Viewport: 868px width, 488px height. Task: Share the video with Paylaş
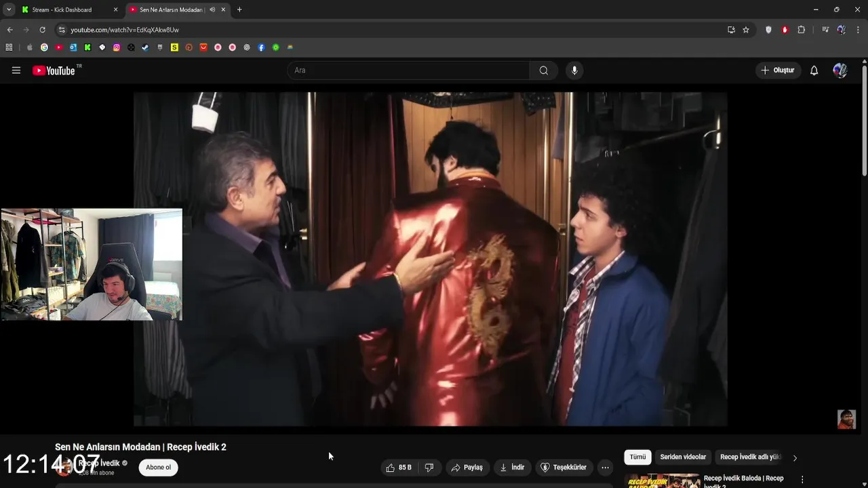(467, 468)
